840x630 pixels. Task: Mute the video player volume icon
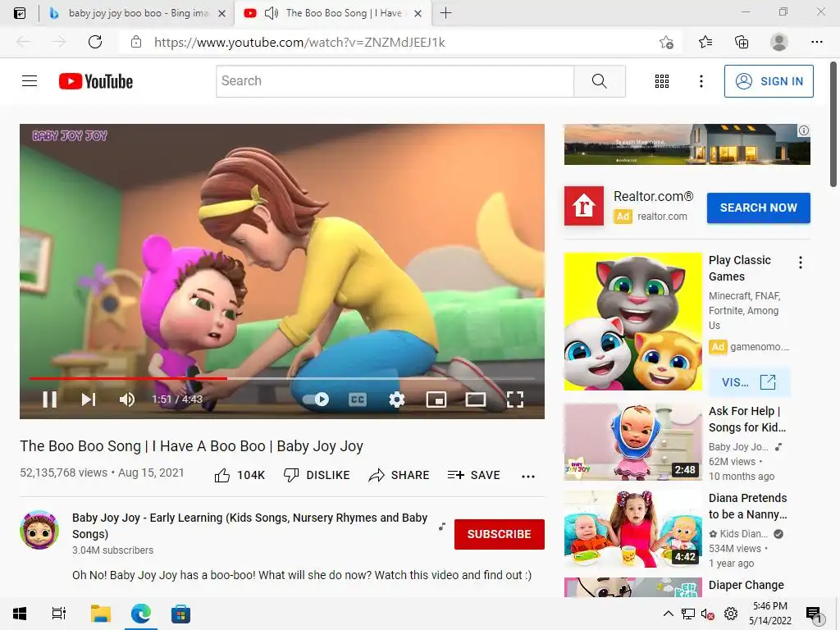[x=127, y=399]
